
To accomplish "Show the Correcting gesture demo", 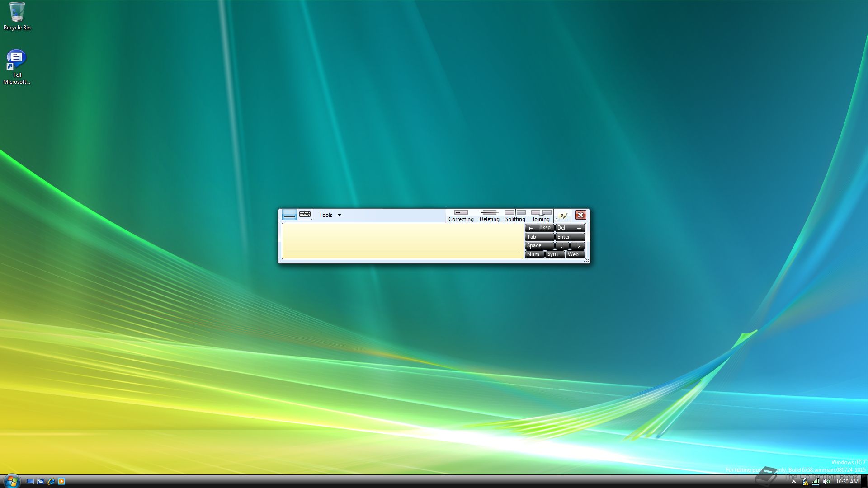I will click(x=461, y=216).
